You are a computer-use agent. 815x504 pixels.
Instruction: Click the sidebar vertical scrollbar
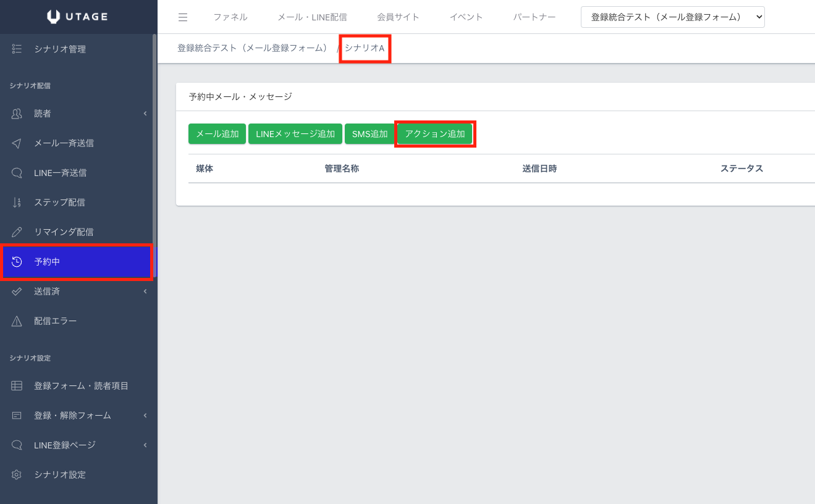pos(154,154)
